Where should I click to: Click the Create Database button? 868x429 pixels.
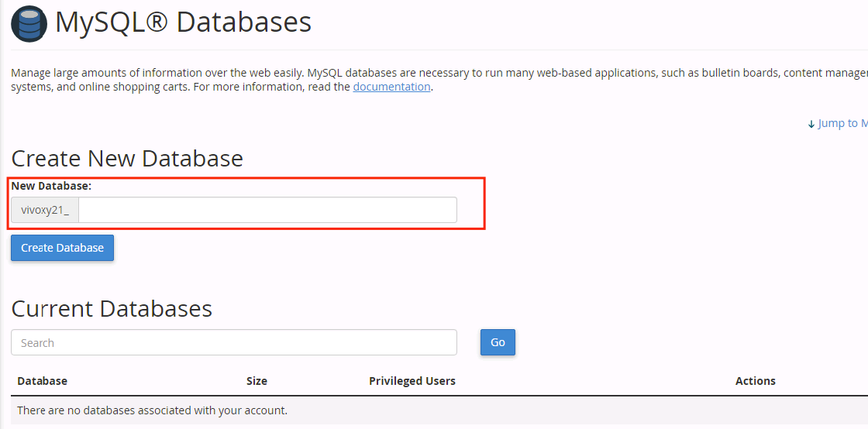coord(63,248)
